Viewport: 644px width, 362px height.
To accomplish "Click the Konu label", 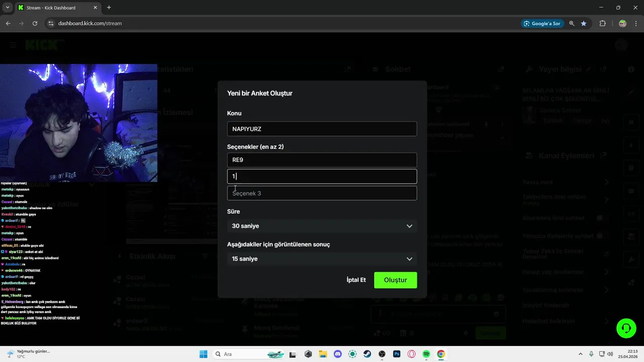I will point(234,114).
